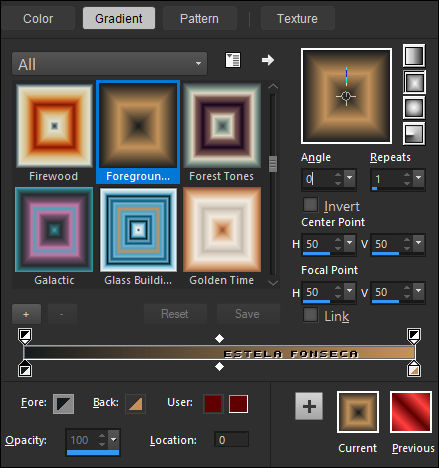Enable the Invert checkbox
Screen dimensions: 439x468
pyautogui.click(x=310, y=205)
